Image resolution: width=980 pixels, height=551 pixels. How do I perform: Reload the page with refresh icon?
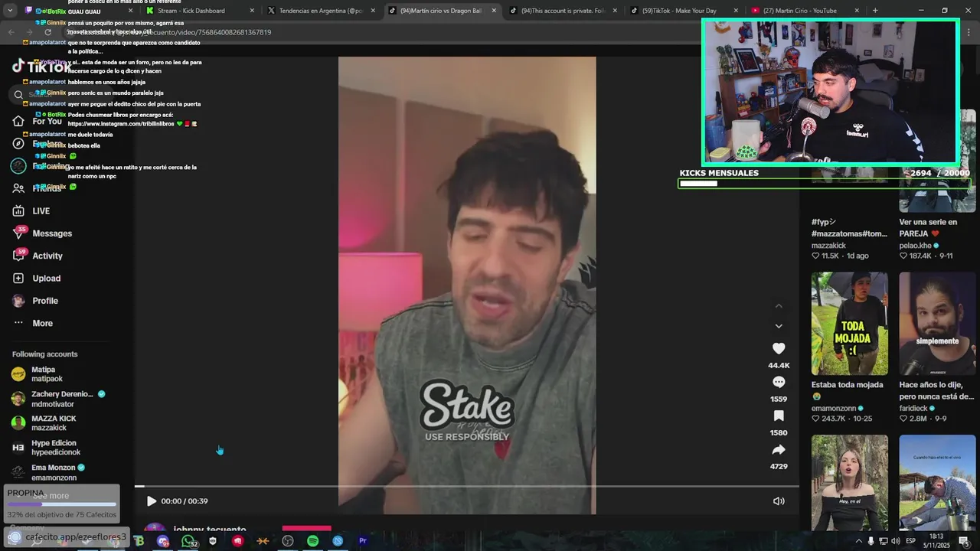(x=47, y=32)
